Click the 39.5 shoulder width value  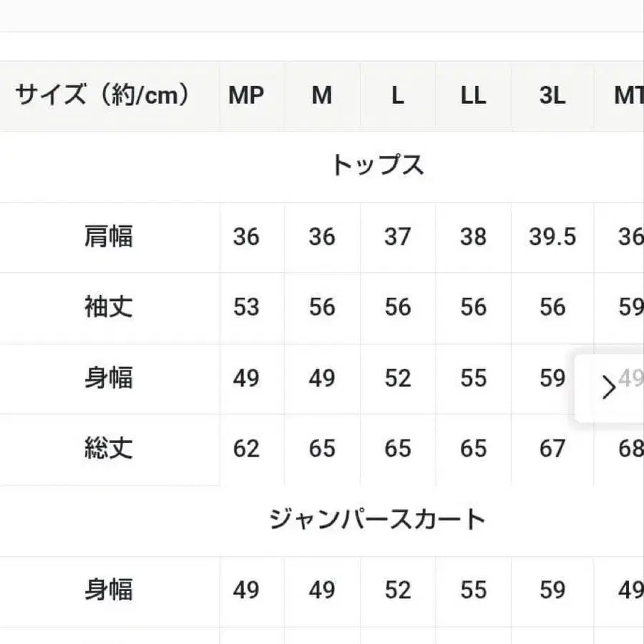(552, 237)
